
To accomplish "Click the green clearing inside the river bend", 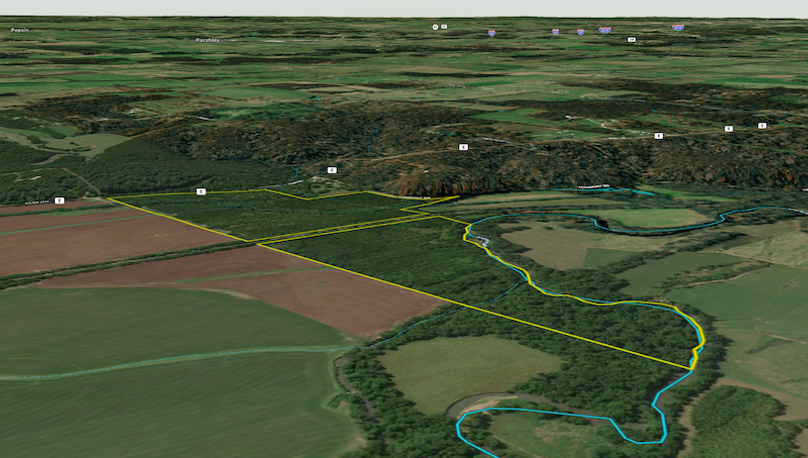I will point(462,370).
